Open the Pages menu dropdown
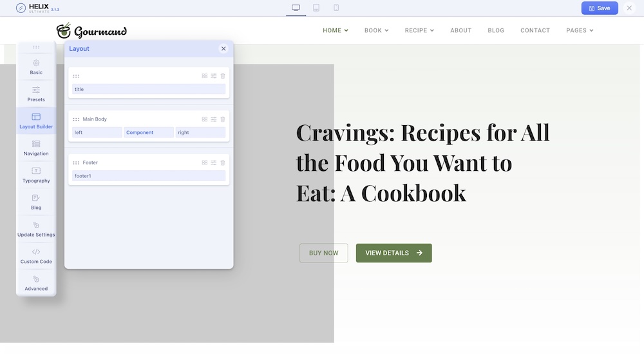The image size is (644, 354). [580, 30]
